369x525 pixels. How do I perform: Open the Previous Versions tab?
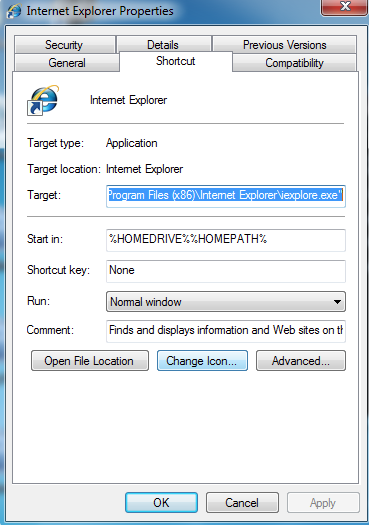coord(285,45)
